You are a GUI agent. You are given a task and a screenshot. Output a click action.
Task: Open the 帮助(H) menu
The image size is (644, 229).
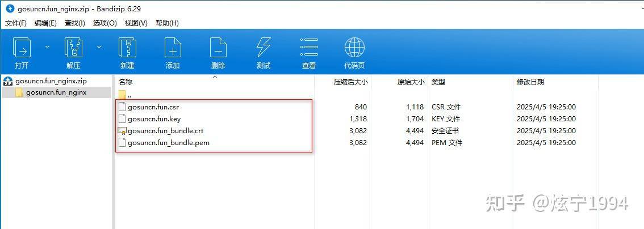[167, 23]
